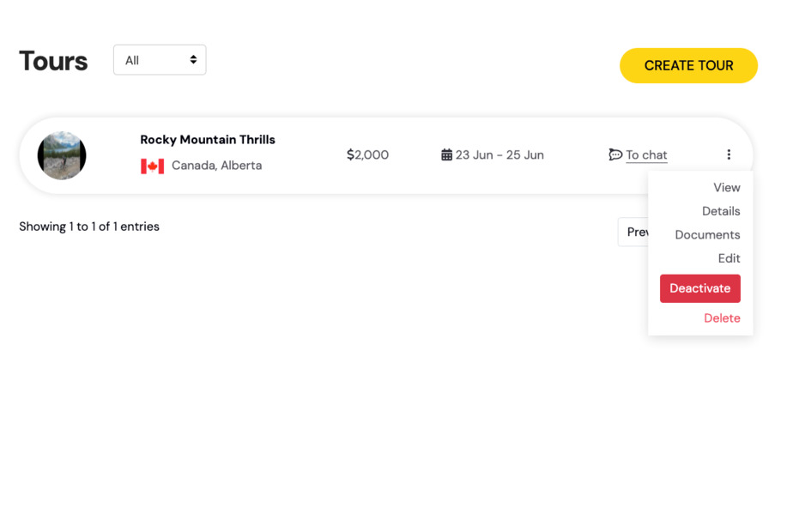Click the dropdown arrows on All selector
Image resolution: width=799 pixels, height=532 pixels.
click(193, 60)
